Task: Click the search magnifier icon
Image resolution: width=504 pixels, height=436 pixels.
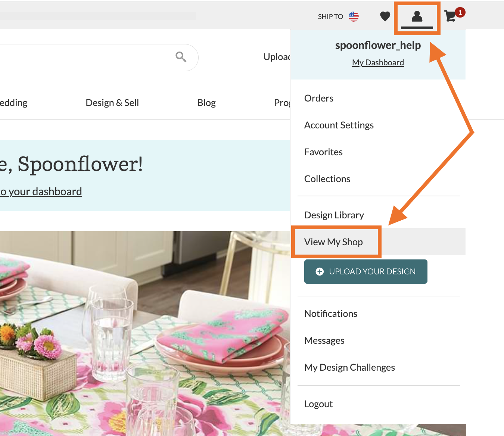Action: coord(181,57)
